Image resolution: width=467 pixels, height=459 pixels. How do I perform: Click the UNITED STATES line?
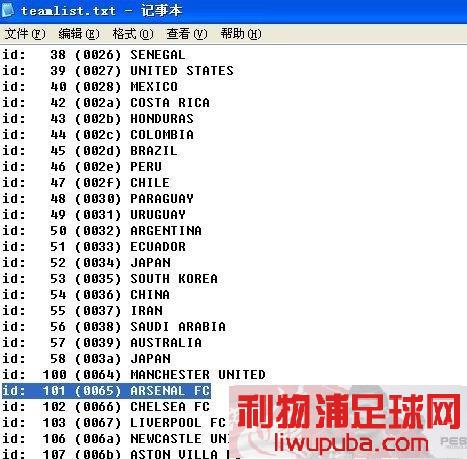[x=118, y=71]
